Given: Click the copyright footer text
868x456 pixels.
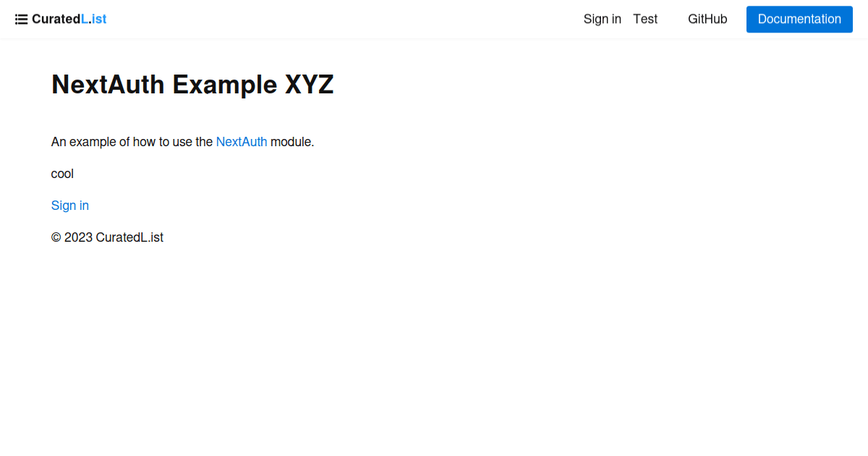Looking at the screenshot, I should tap(107, 237).
